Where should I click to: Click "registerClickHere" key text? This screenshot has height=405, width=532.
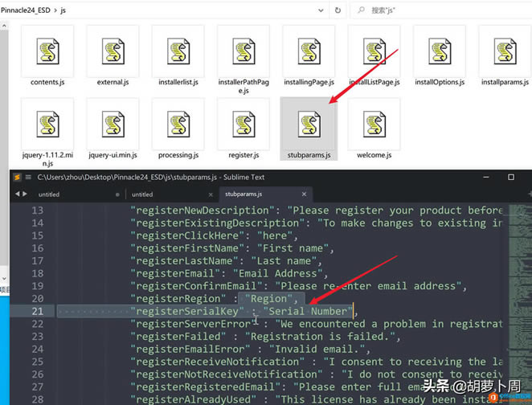click(187, 235)
